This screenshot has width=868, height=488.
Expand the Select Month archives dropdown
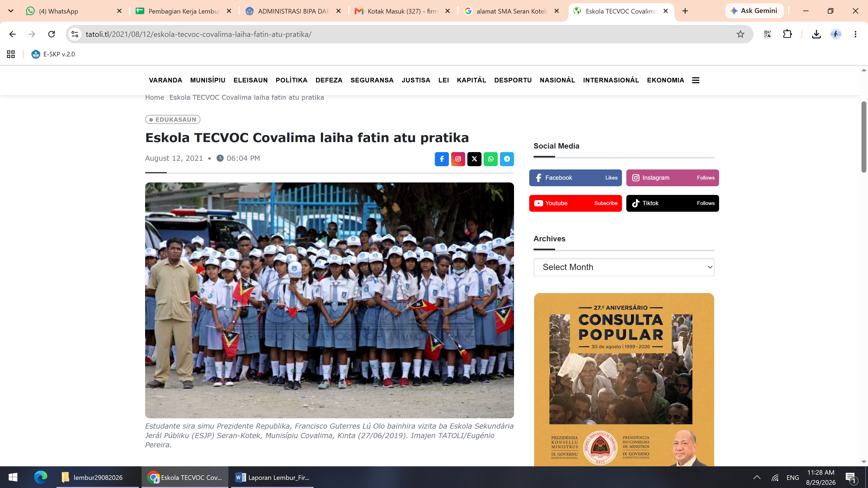(624, 267)
